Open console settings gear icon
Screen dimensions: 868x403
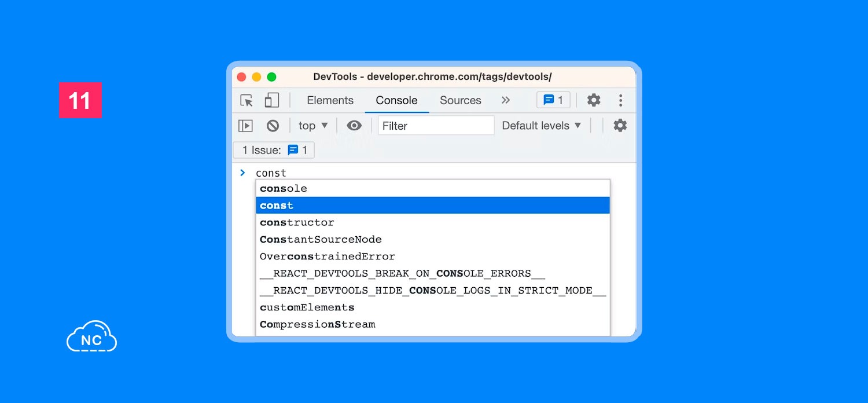(620, 126)
